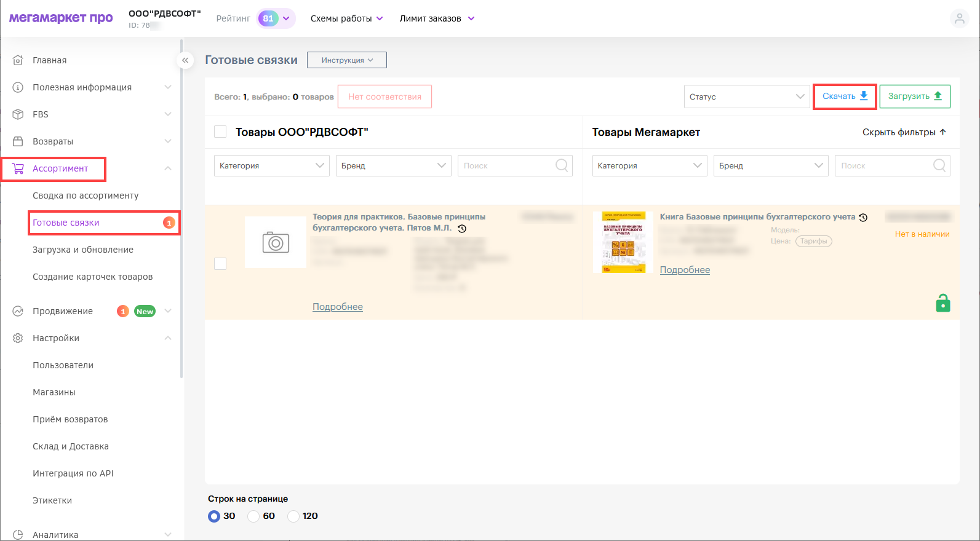Screen dimensions: 980x541
Task: Expand the Схемы работы menu
Action: click(347, 18)
